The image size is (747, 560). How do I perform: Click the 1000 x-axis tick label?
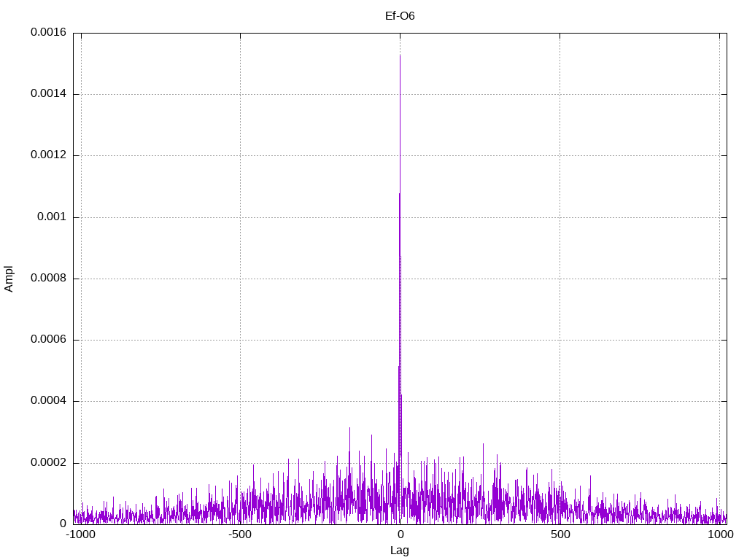pyautogui.click(x=719, y=535)
